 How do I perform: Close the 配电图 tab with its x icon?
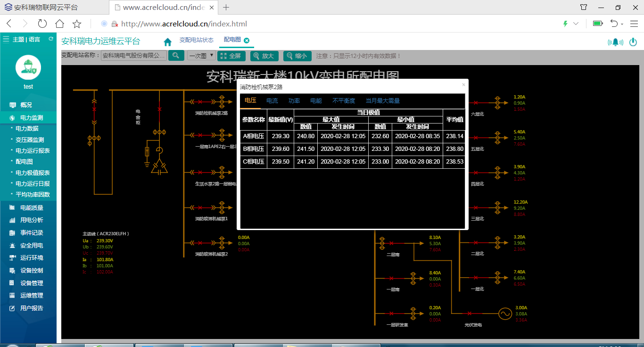pos(247,40)
